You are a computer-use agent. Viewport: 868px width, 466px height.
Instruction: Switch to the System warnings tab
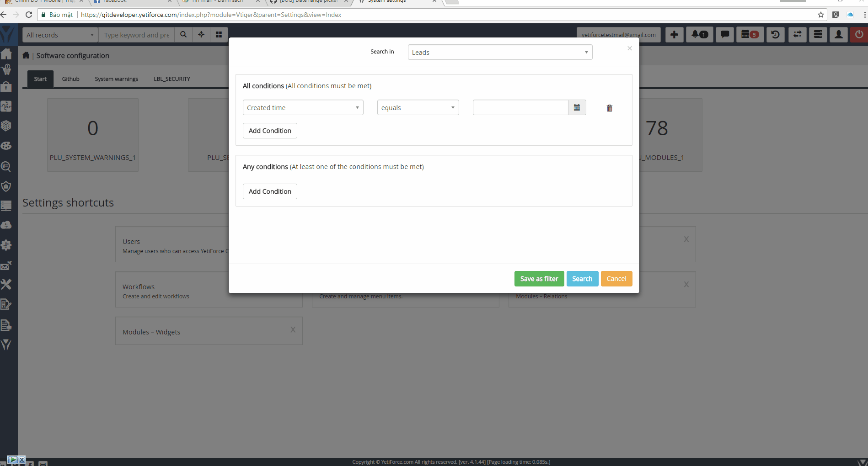117,79
